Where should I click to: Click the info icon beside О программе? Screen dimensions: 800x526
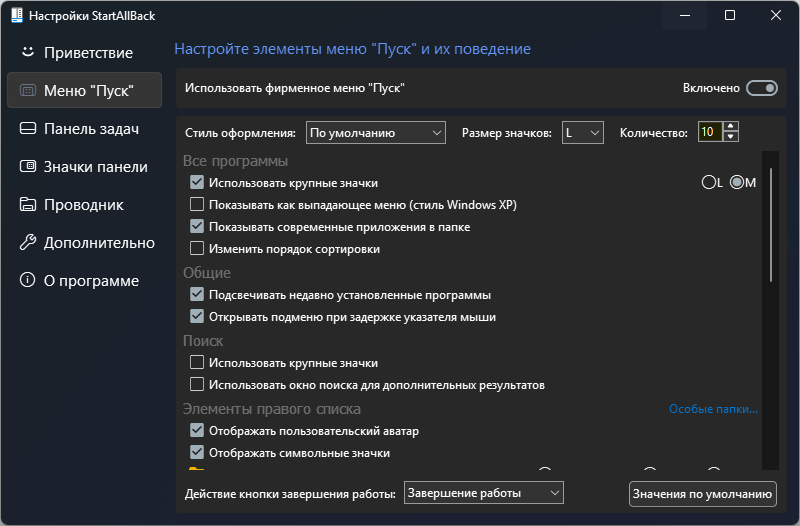[28, 281]
